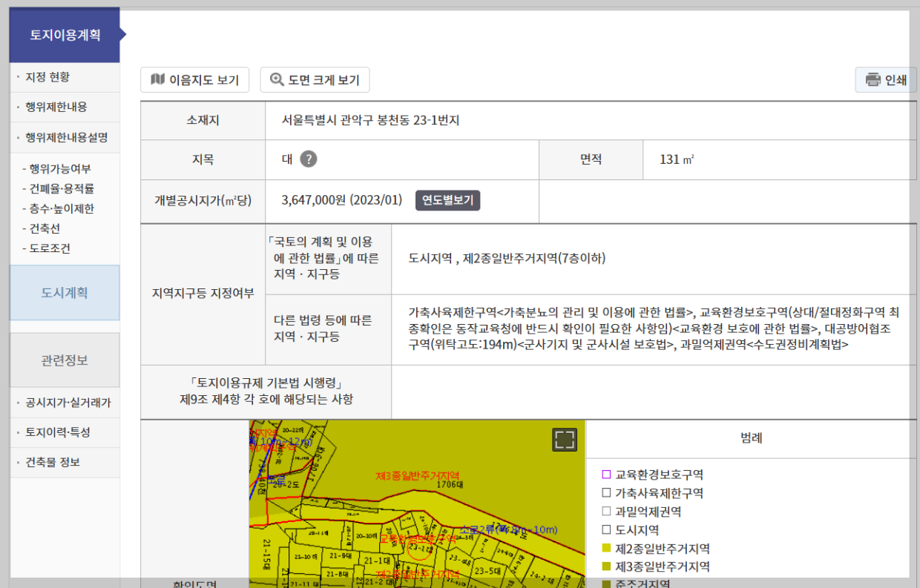Open the 이음지도 보기 map button

coord(194,80)
